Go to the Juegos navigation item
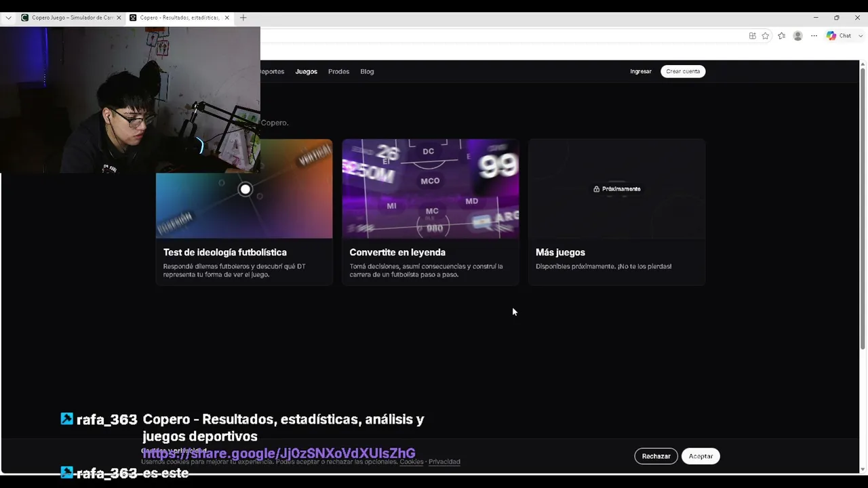The height and width of the screenshot is (488, 868). (x=306, y=71)
